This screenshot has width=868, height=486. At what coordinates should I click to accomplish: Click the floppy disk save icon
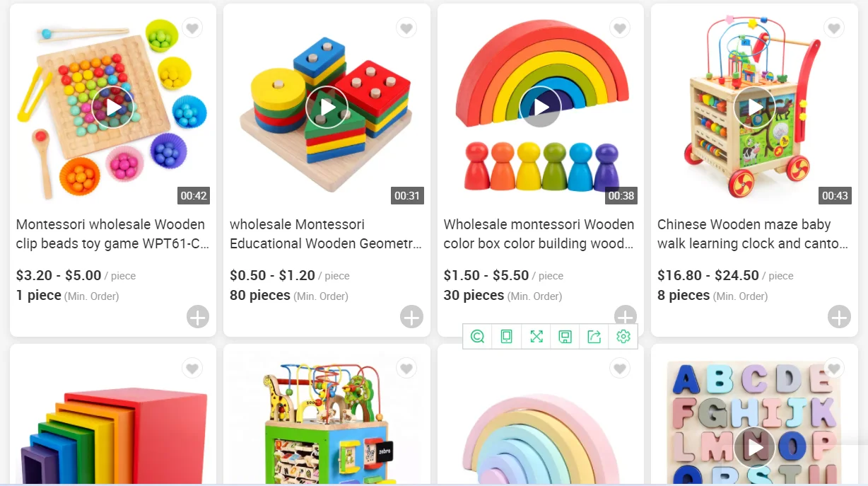[x=565, y=337]
